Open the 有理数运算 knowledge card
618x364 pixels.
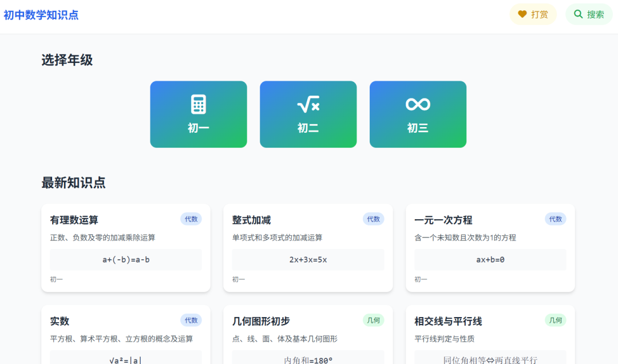click(x=126, y=247)
